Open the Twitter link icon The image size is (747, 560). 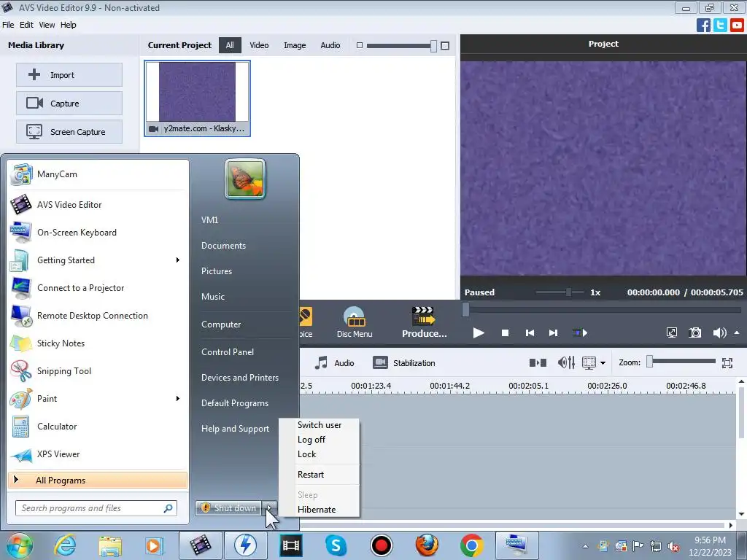[x=720, y=25]
